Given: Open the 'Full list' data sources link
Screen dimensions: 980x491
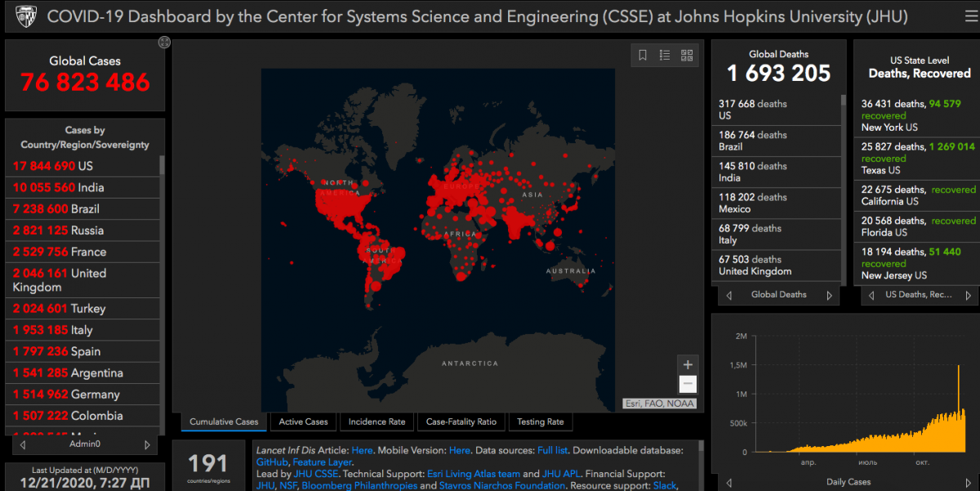Looking at the screenshot, I should coord(553,450).
